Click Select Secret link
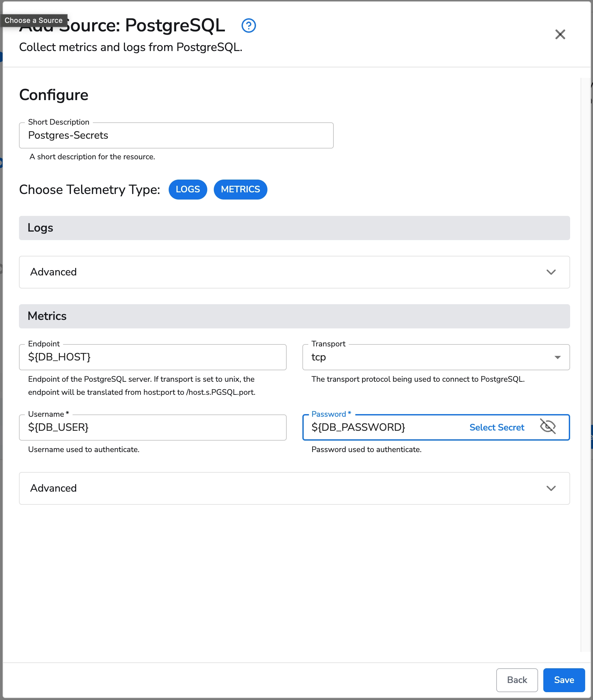Viewport: 593px width, 700px height. pyautogui.click(x=497, y=427)
